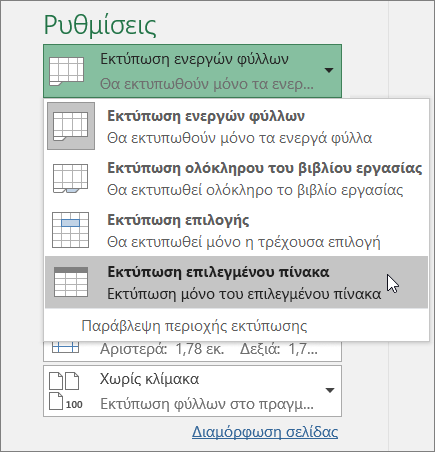The image size is (435, 452).
Task: Open 'Διαμόρφωση σελίδας' link
Action: [265, 432]
